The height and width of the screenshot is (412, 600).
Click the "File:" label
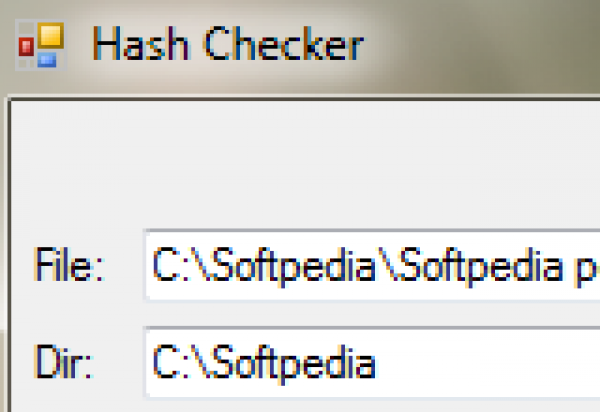(68, 264)
